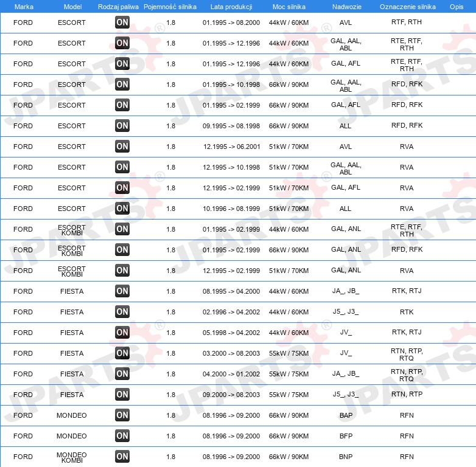Click GAL, ANL in the Escort Kombi 66kW row
The image size is (476, 467).
point(346,249)
